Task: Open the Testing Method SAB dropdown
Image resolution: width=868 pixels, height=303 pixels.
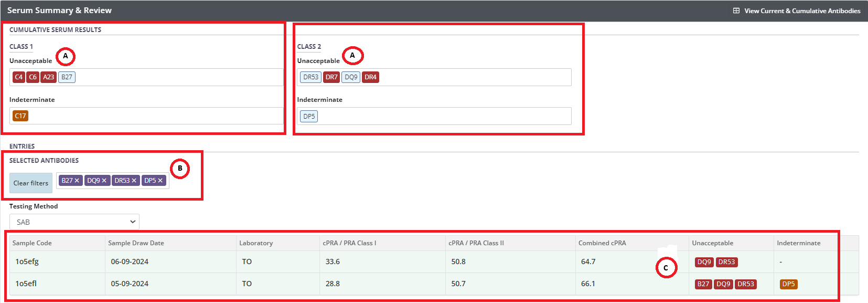Action: pyautogui.click(x=74, y=222)
